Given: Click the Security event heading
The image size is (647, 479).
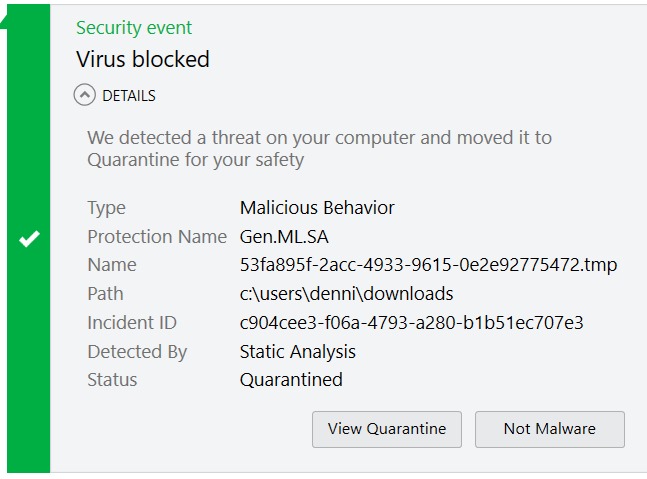Looking at the screenshot, I should [x=134, y=28].
